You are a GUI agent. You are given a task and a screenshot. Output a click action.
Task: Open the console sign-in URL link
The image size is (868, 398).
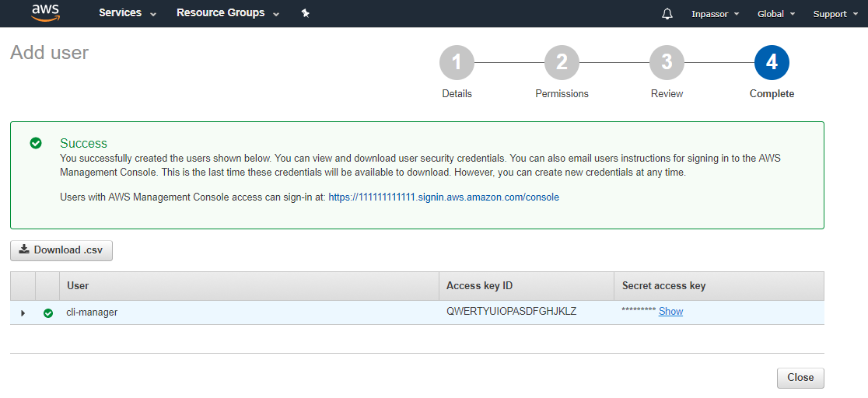click(443, 197)
